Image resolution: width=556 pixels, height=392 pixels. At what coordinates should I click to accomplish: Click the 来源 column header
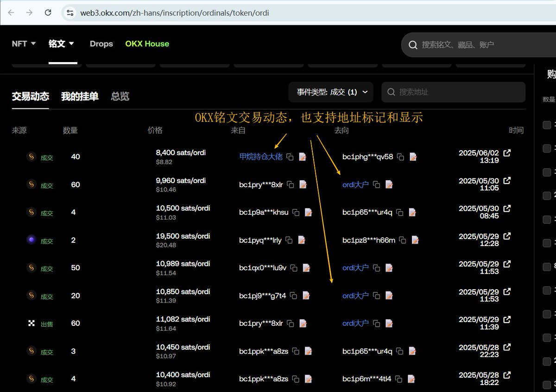pyautogui.click(x=19, y=130)
